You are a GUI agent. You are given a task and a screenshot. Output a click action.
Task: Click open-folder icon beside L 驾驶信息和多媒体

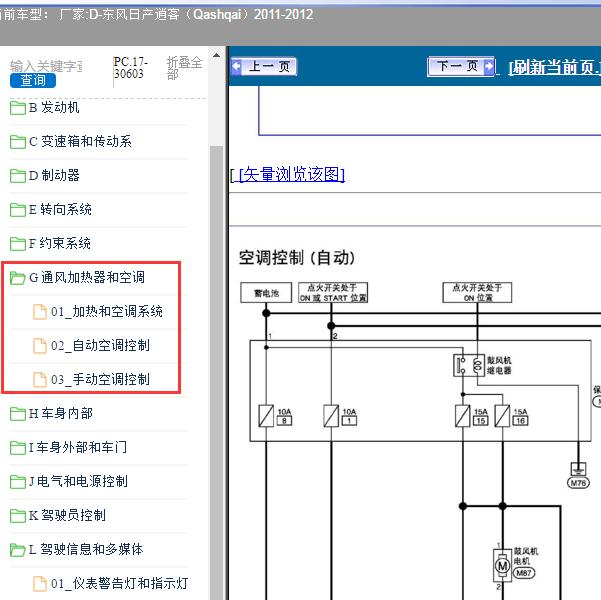(18, 550)
